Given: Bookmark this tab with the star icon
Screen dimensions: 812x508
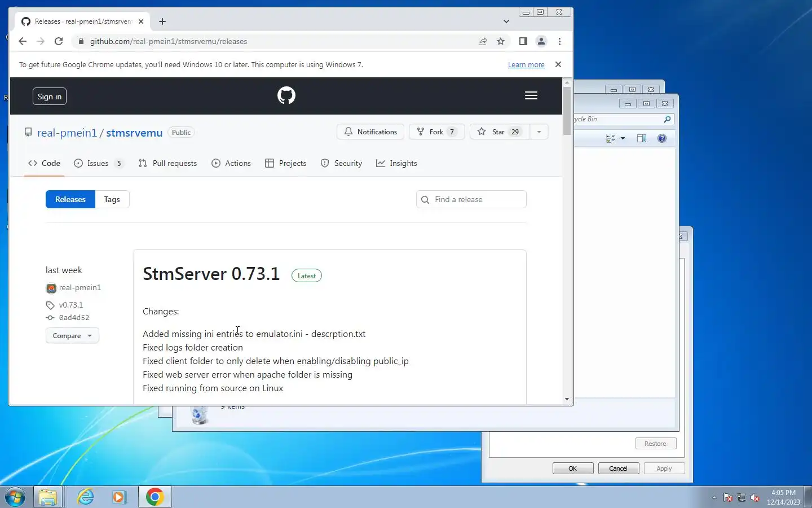Looking at the screenshot, I should click(501, 41).
